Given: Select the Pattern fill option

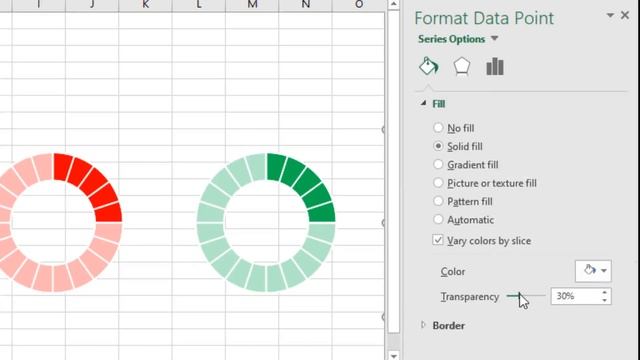Looking at the screenshot, I should click(x=438, y=201).
